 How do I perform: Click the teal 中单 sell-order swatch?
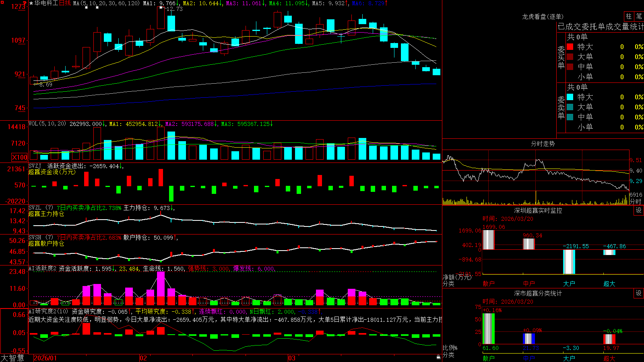tap(570, 117)
